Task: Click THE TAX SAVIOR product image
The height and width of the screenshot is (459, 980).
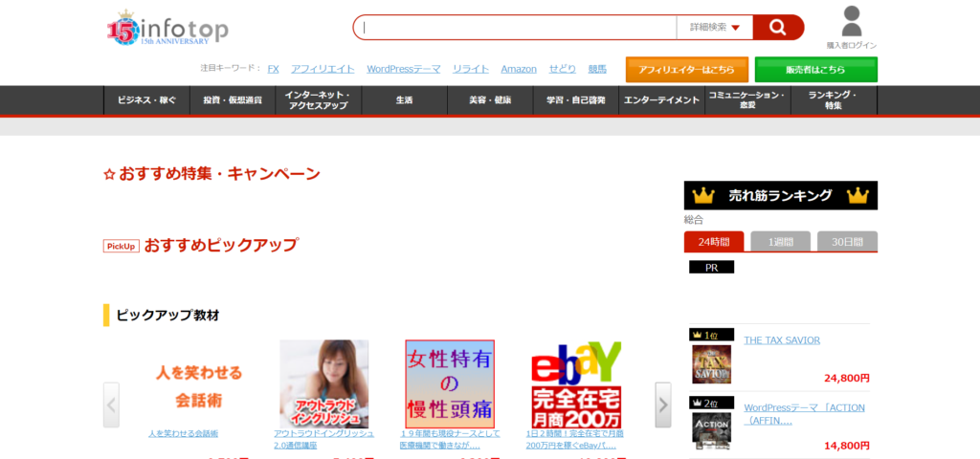Action: click(x=712, y=364)
